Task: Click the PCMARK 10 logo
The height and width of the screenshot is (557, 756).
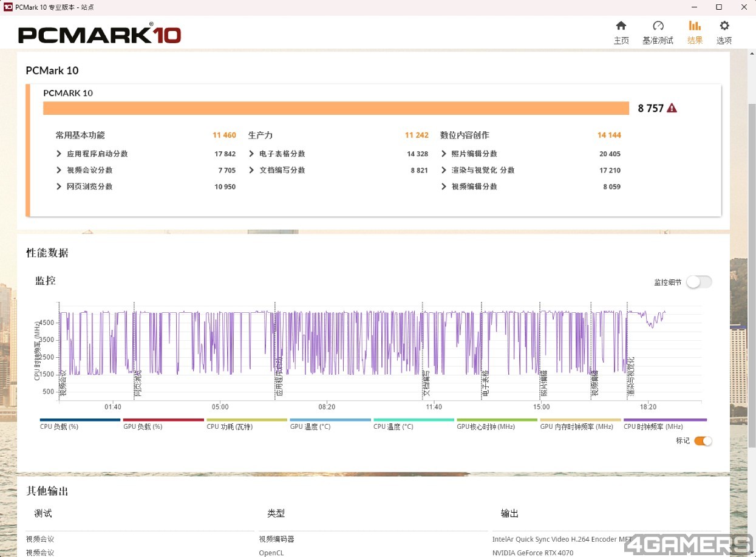Action: [x=100, y=34]
